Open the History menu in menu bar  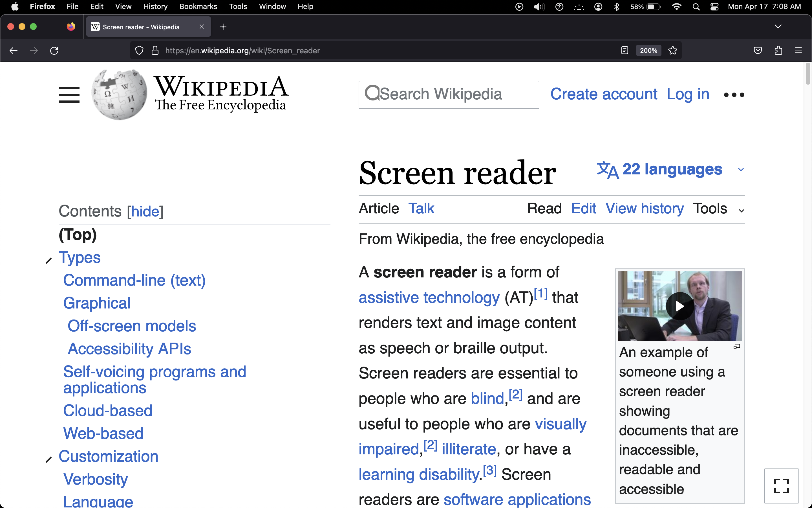point(155,7)
